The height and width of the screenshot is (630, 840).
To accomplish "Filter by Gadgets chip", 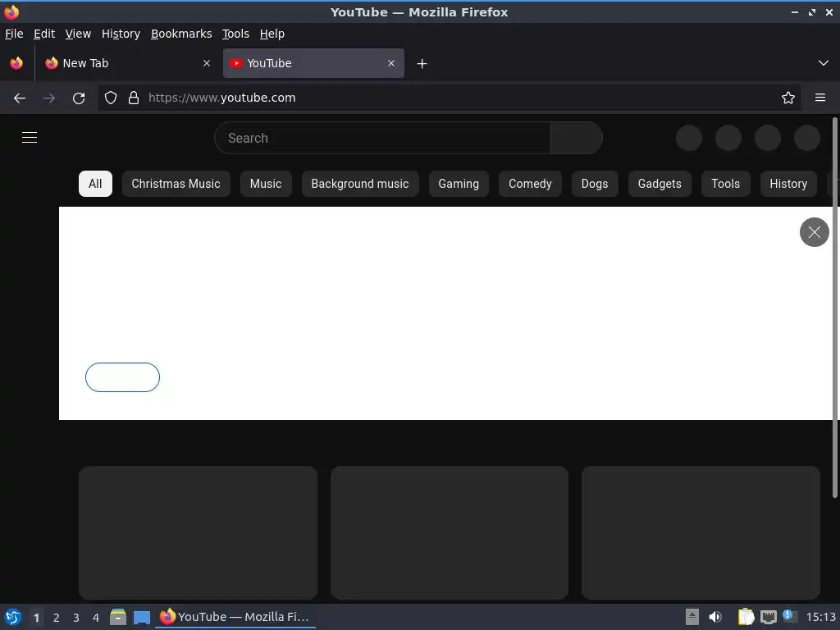I will click(660, 184).
